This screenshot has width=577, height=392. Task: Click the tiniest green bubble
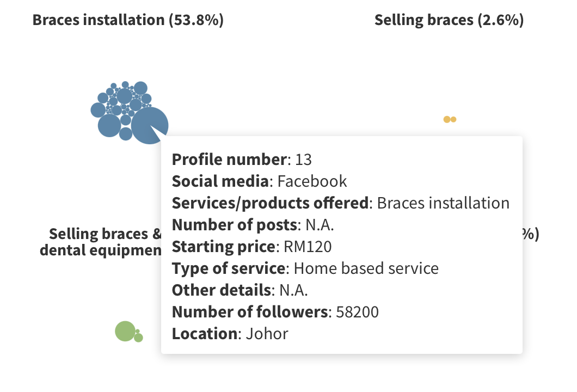pos(138,331)
